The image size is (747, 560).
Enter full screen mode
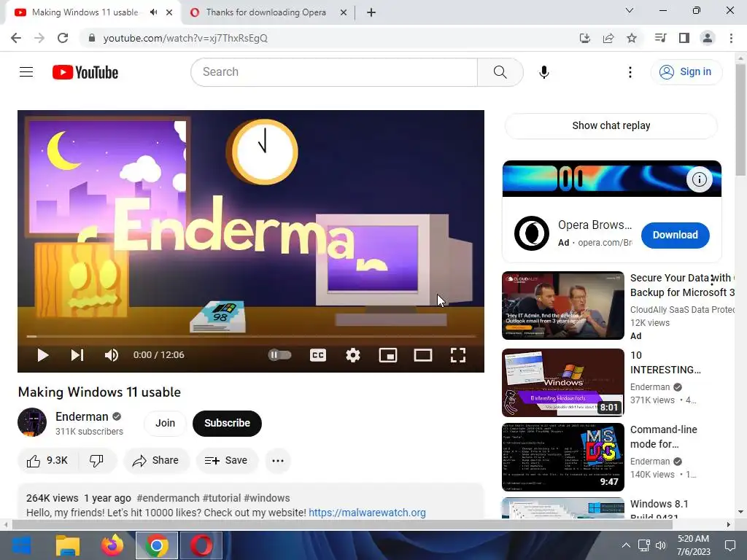pyautogui.click(x=458, y=355)
